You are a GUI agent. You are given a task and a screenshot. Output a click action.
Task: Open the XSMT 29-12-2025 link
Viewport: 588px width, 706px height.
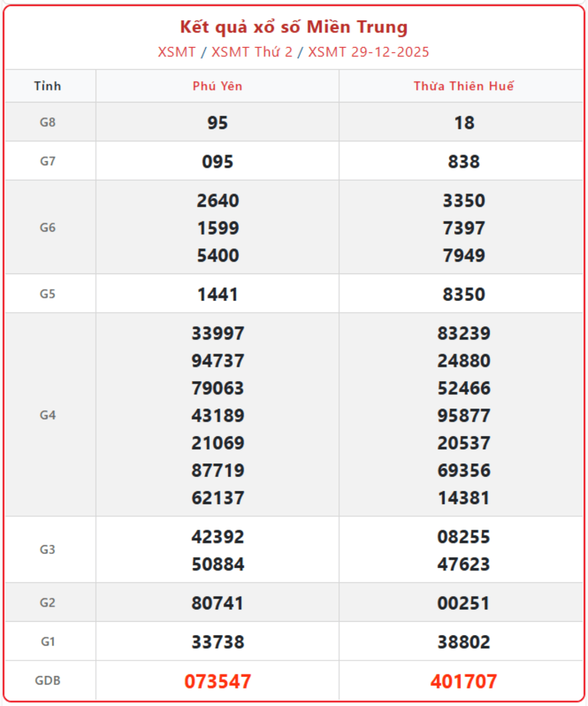pos(368,52)
